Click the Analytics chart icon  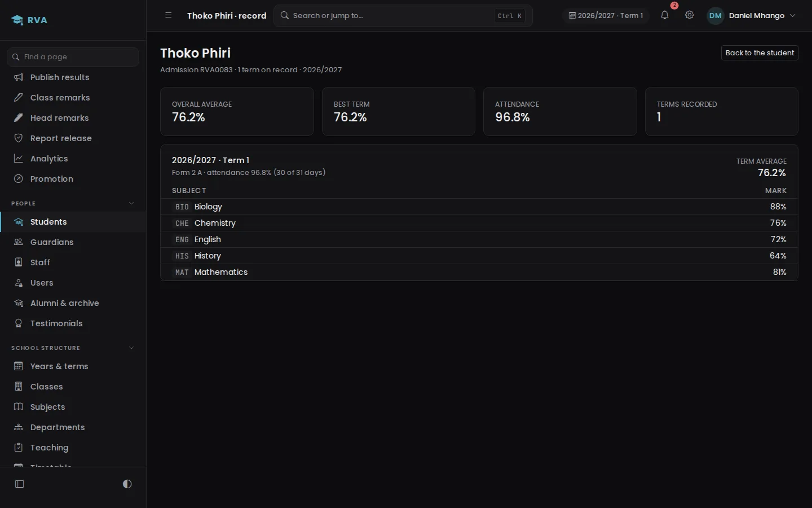[x=19, y=159]
